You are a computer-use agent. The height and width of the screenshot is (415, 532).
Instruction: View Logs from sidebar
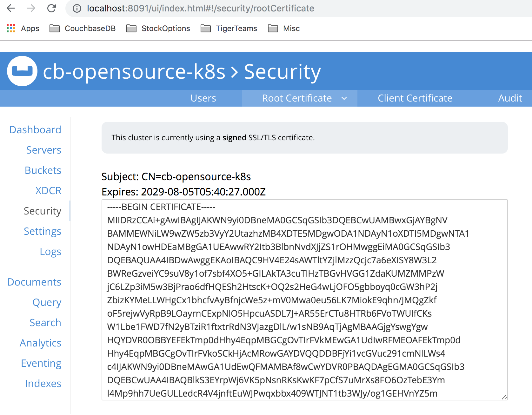coord(50,252)
